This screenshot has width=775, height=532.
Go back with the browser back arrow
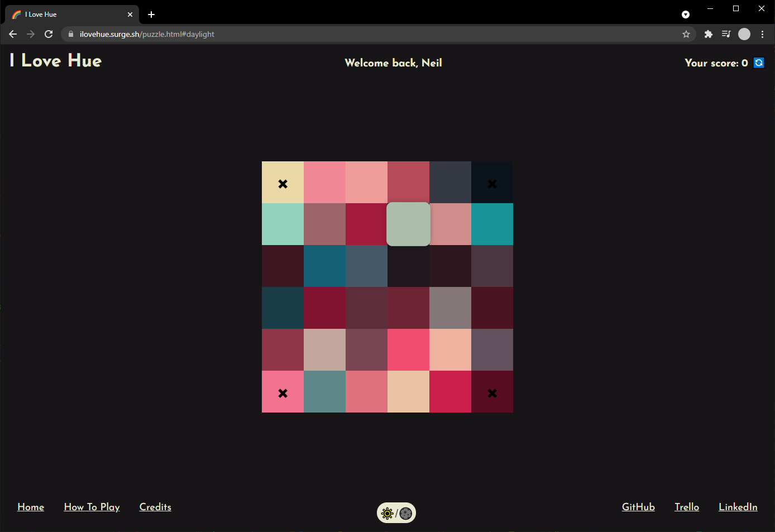[x=13, y=34]
